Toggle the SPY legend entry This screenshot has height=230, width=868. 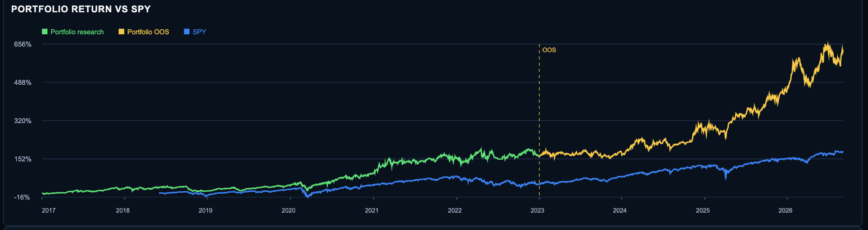click(x=195, y=32)
